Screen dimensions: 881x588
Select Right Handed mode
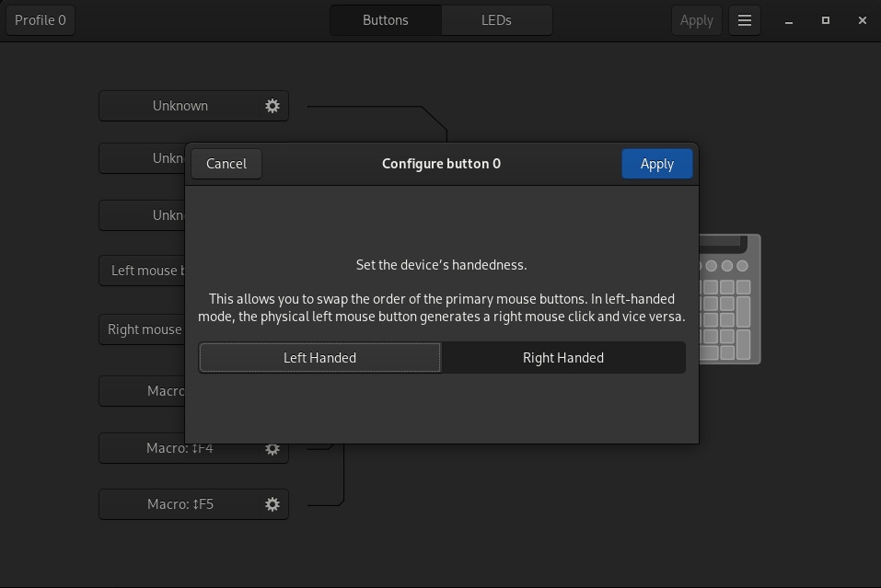pos(562,357)
